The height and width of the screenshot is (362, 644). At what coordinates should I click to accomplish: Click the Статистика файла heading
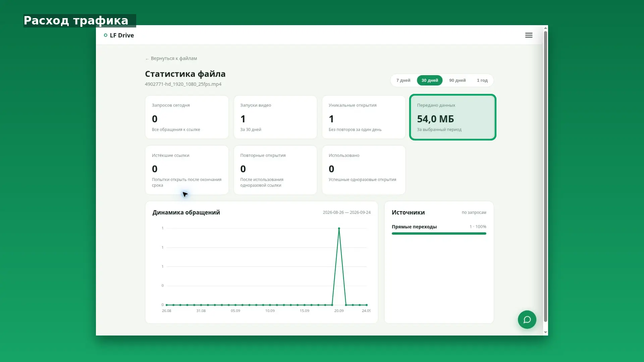(185, 74)
